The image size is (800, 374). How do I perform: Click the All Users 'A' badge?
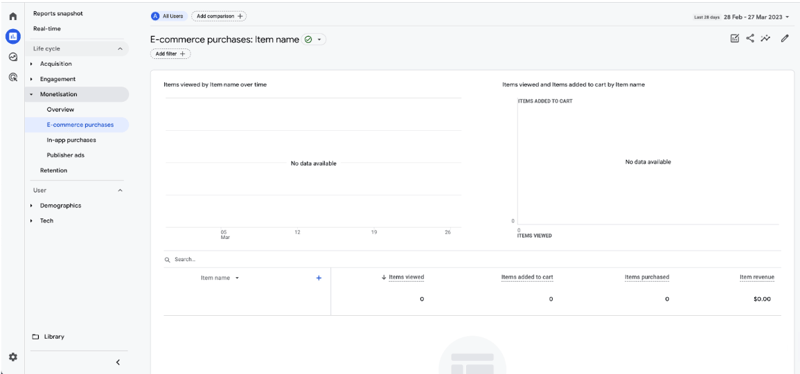[x=155, y=16]
